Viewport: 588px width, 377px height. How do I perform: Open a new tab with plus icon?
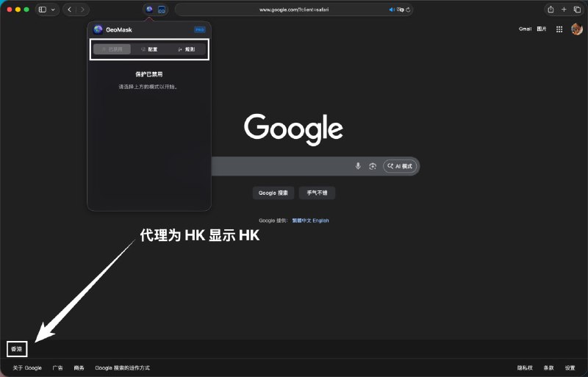(564, 10)
